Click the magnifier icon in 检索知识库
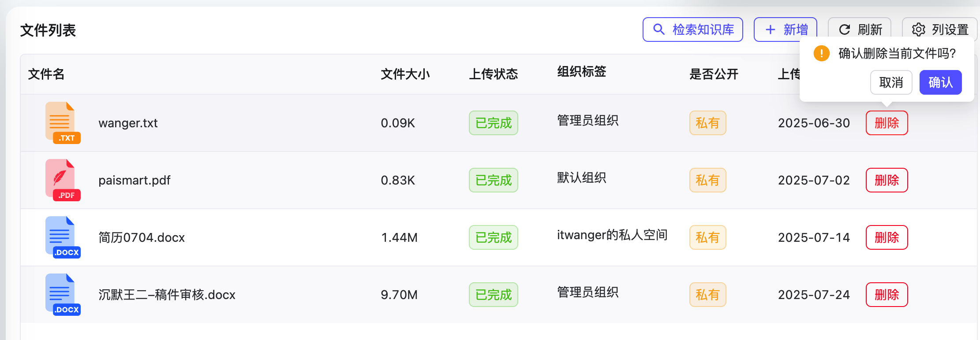Viewport: 980px width, 340px height. click(658, 30)
